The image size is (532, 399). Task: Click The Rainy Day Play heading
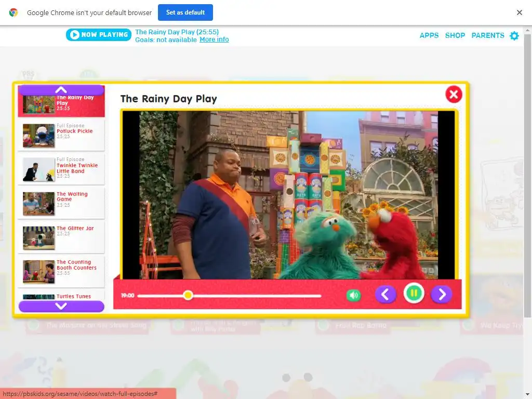click(169, 99)
